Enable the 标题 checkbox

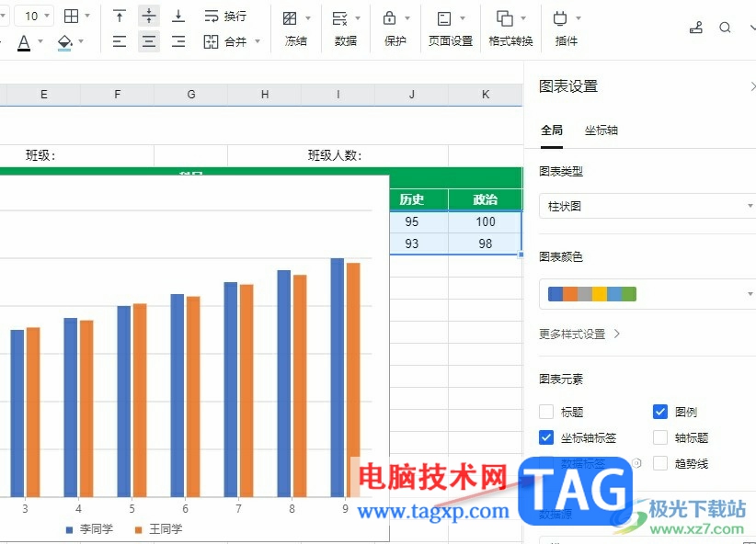[x=546, y=412]
